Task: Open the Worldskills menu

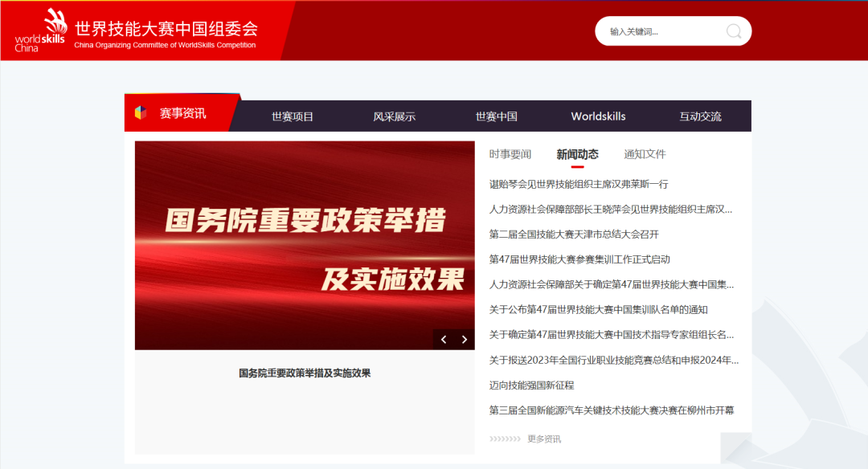Action: point(598,116)
